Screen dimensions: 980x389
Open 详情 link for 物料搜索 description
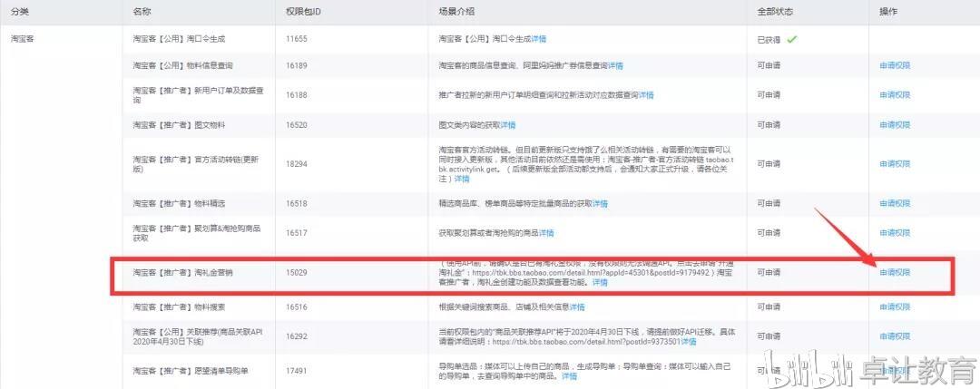577,306
